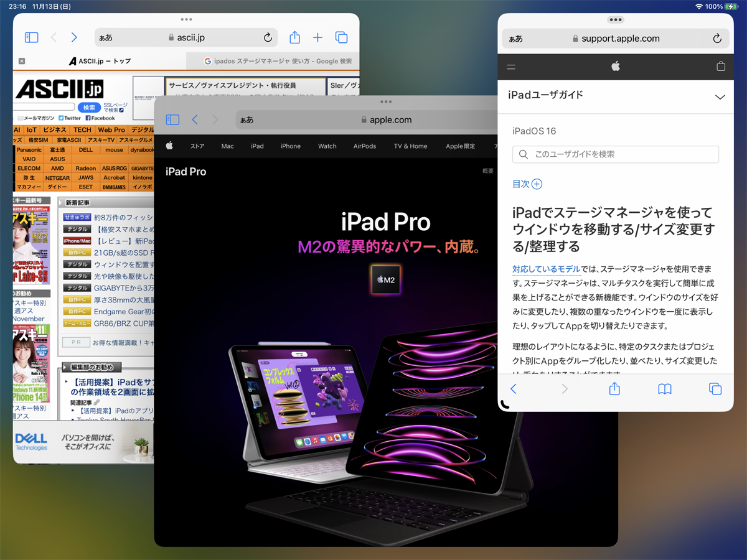Viewport: 747px width, 560px height.
Task: Open the Panasonic brand link
Action: 29,150
